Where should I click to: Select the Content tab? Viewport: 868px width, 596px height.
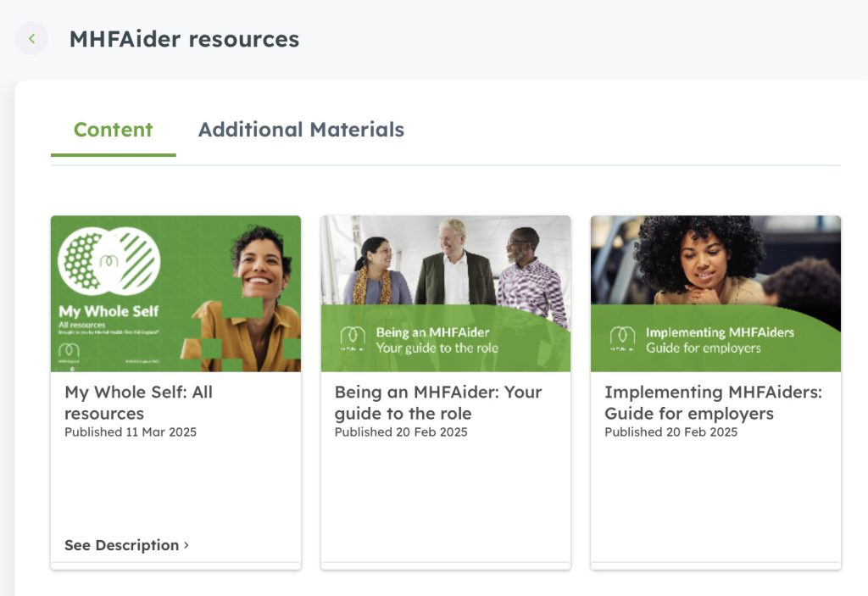click(x=113, y=130)
